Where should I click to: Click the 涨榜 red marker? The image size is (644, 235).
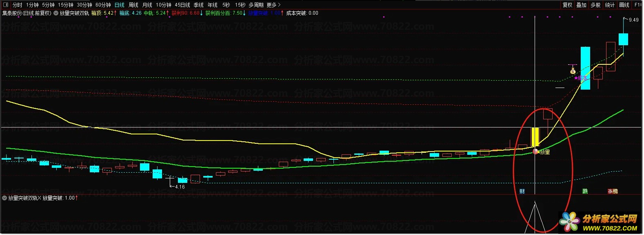click(x=613, y=191)
